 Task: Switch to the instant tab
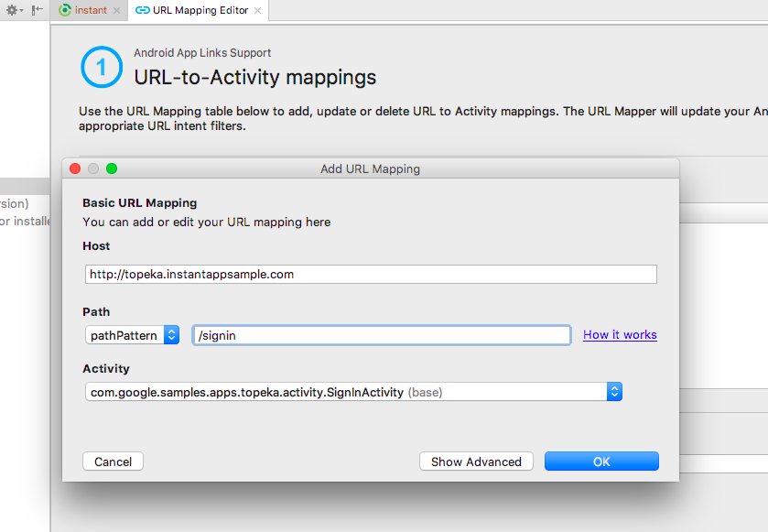coord(90,10)
